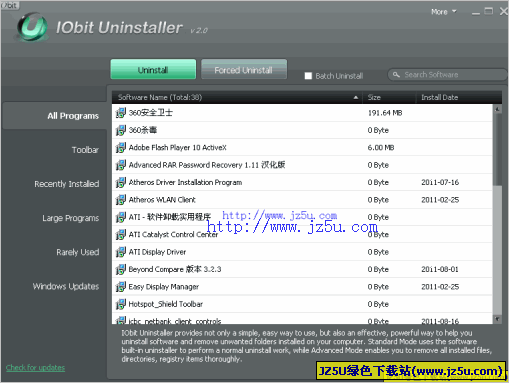Click the ATI - 软件卸载实用程序 row icon

pos(121,217)
